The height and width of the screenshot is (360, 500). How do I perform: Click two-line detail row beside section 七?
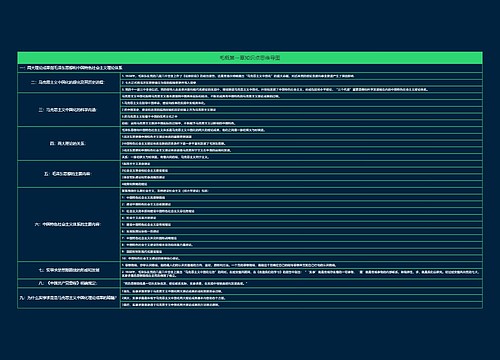(x=301, y=273)
